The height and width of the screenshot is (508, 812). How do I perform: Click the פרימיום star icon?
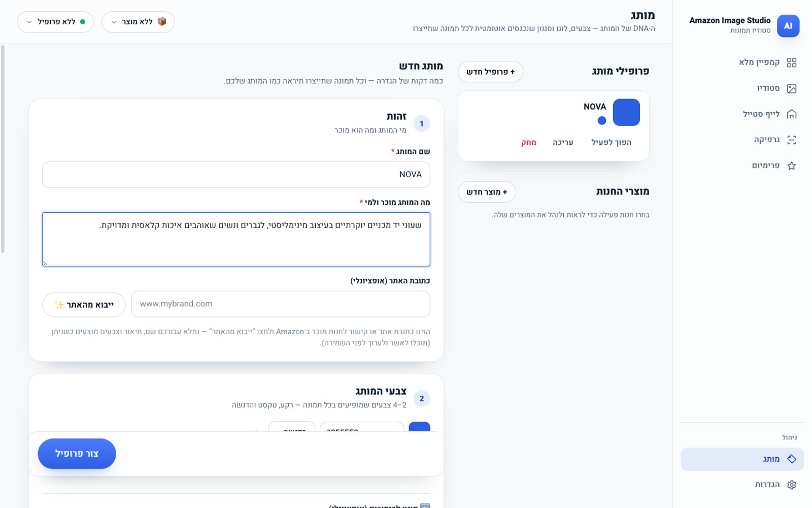tap(792, 166)
